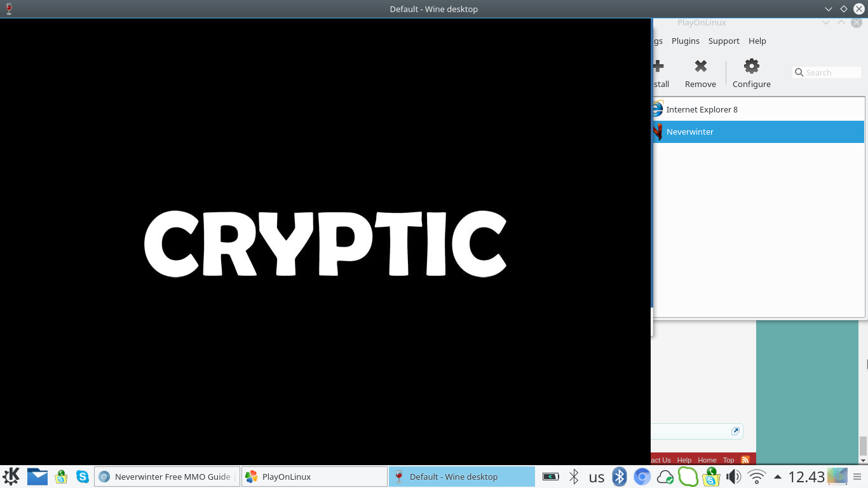Open the Help menu in PlayOnLinux

coord(757,41)
